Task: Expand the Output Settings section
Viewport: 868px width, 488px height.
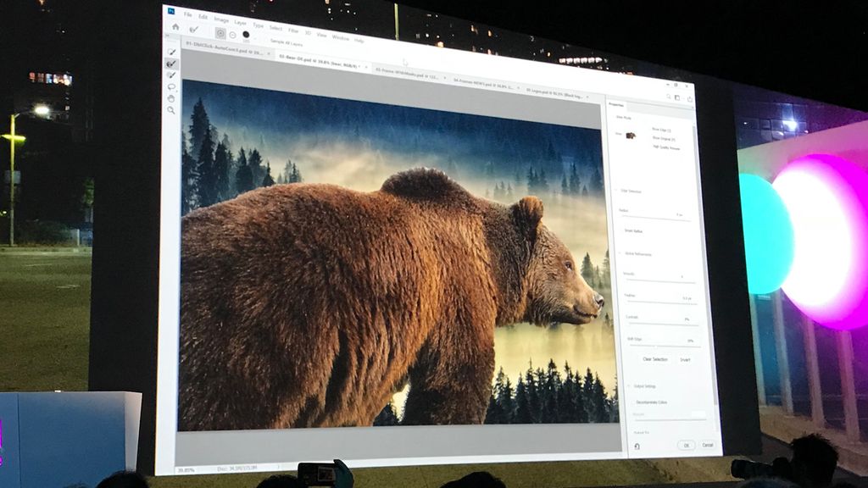Action: tap(628, 385)
